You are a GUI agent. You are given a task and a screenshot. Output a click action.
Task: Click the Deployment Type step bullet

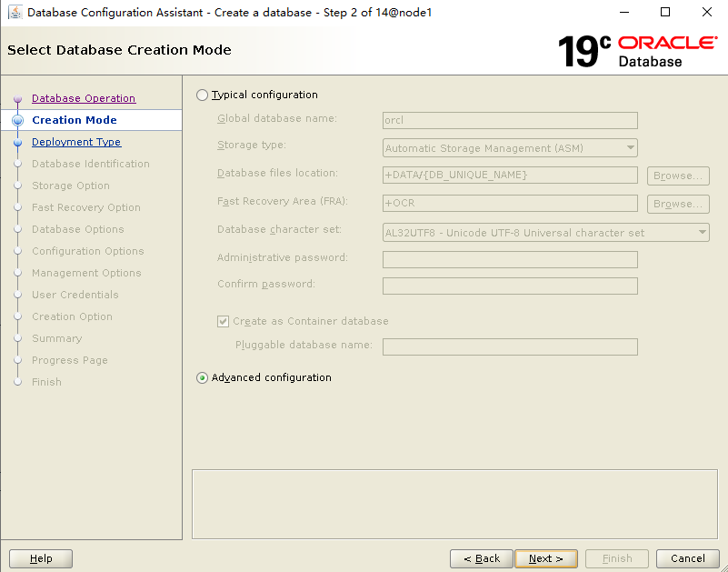(x=17, y=143)
